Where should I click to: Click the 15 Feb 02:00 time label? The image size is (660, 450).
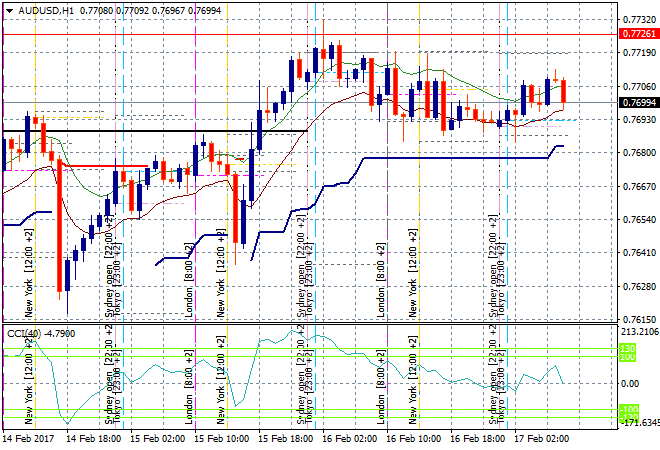coord(157,439)
